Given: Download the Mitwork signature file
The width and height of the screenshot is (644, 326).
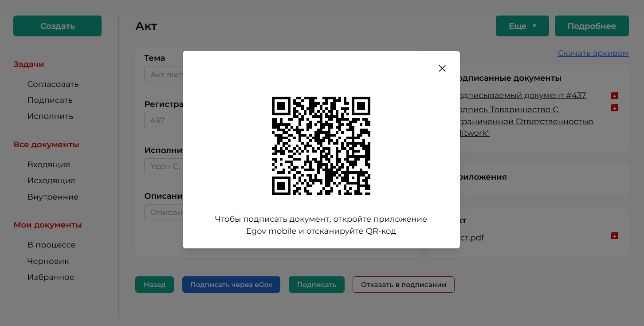Looking at the screenshot, I should click(x=614, y=108).
